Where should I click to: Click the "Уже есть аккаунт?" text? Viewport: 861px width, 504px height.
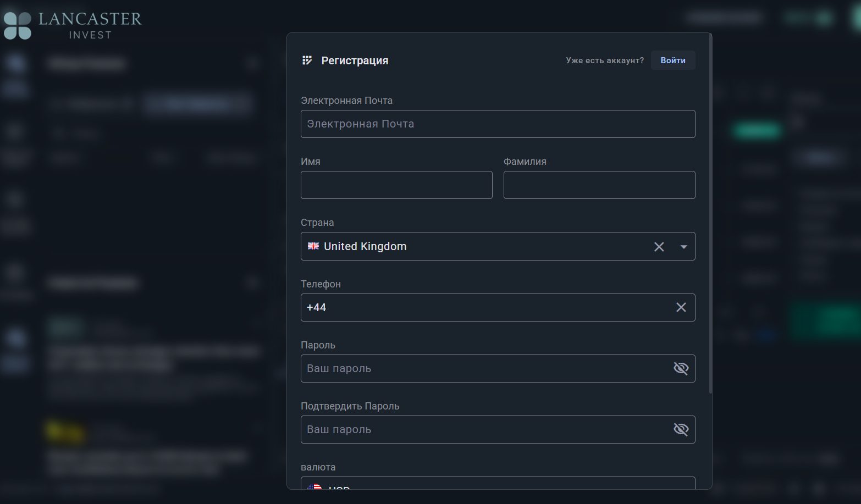604,60
